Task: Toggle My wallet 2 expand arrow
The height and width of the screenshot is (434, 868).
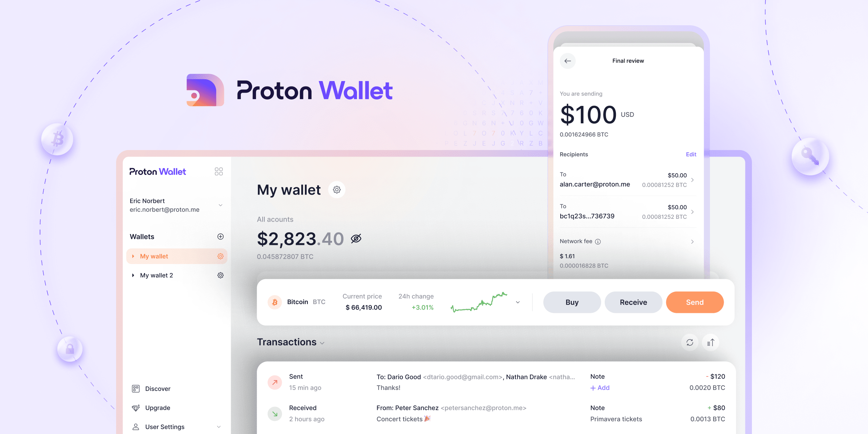Action: pyautogui.click(x=133, y=275)
